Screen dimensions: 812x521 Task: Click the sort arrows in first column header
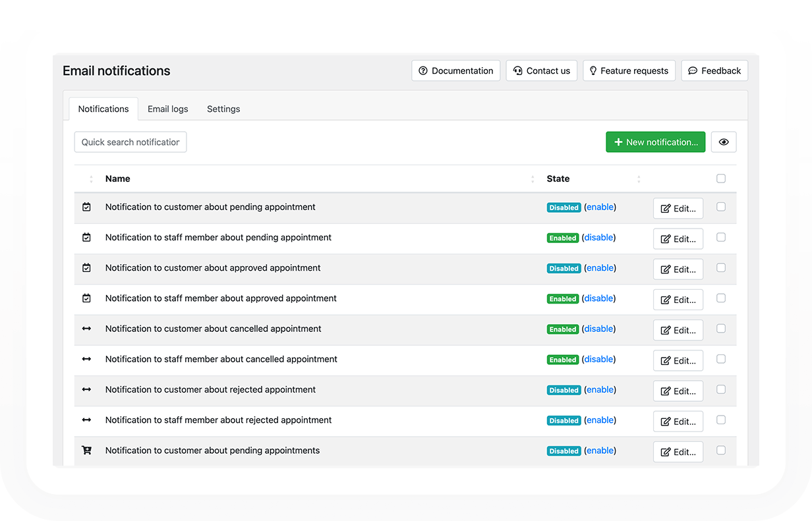[91, 179]
